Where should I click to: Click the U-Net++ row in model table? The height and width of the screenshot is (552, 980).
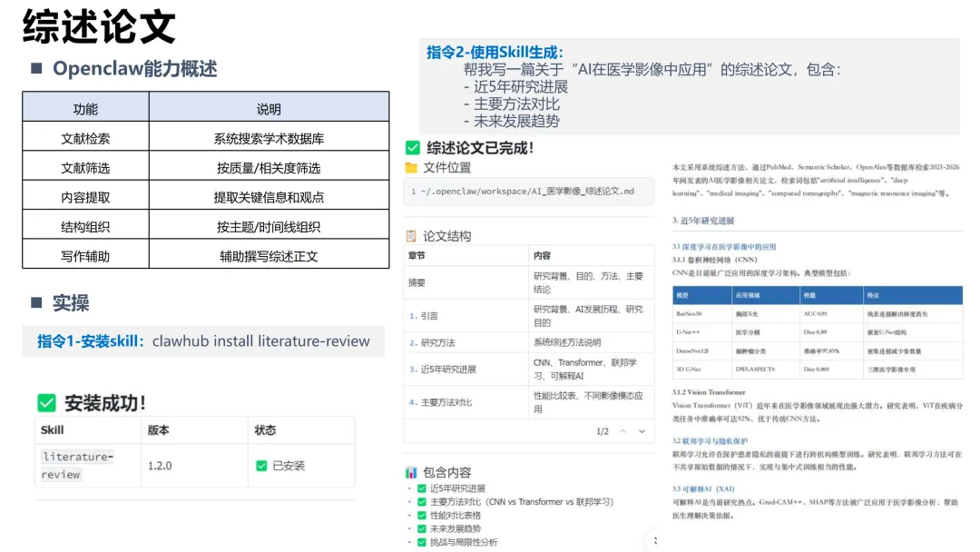pyautogui.click(x=818, y=332)
